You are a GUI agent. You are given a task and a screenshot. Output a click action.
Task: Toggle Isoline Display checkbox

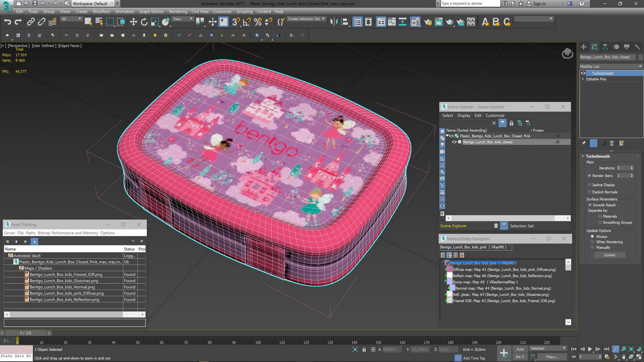590,185
